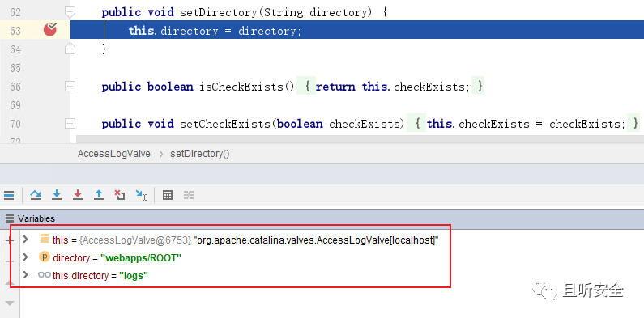This screenshot has height=318, width=644.
Task: Expand the 'directory' parameter variable node
Action: tap(25, 257)
